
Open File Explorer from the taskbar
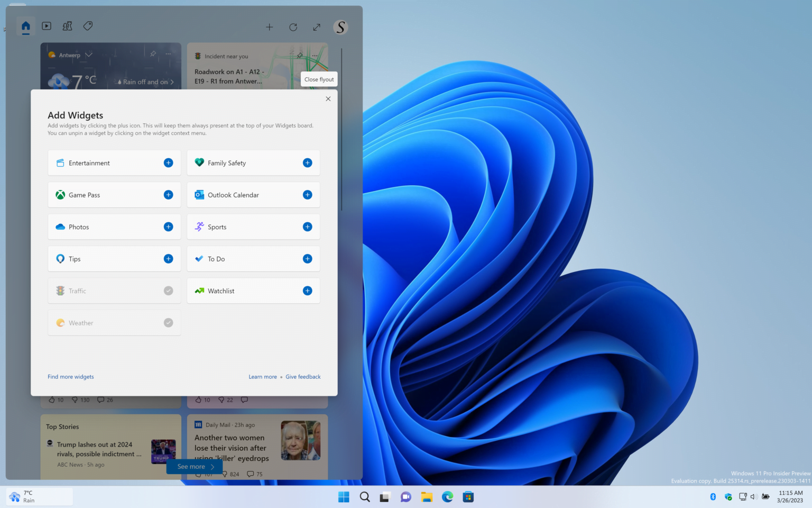427,497
